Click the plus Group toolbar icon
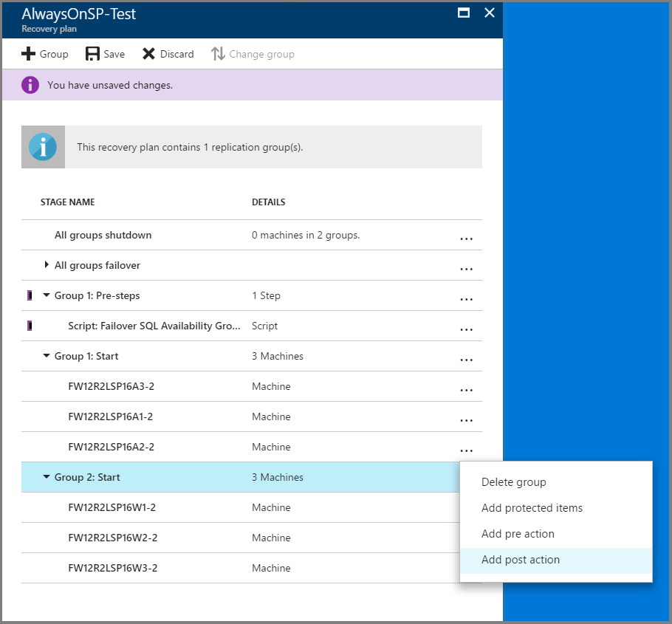This screenshot has width=672, height=624. 28,54
